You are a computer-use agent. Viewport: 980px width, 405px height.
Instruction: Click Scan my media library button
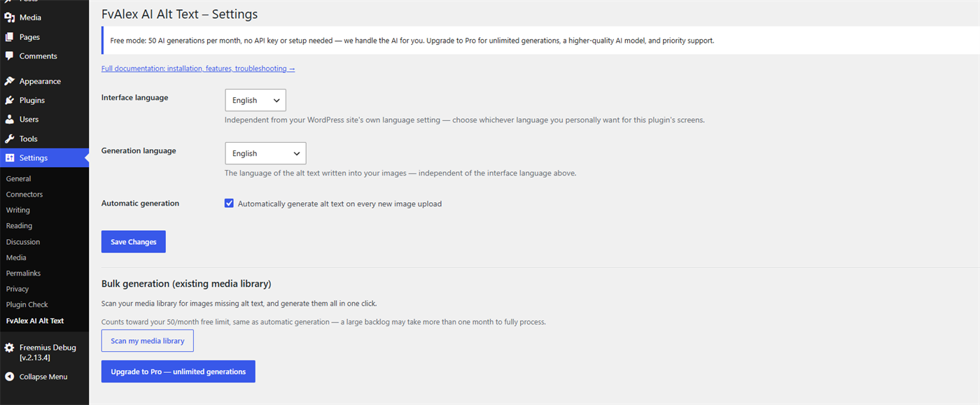click(x=148, y=341)
